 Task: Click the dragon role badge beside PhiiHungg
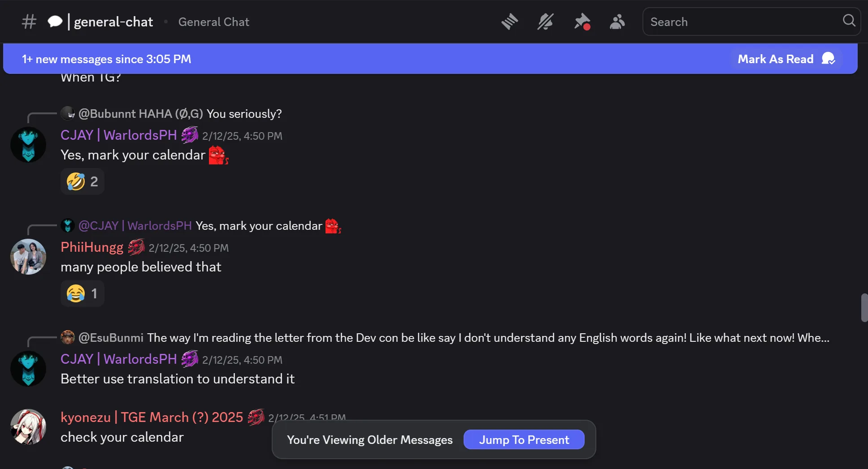(x=136, y=247)
